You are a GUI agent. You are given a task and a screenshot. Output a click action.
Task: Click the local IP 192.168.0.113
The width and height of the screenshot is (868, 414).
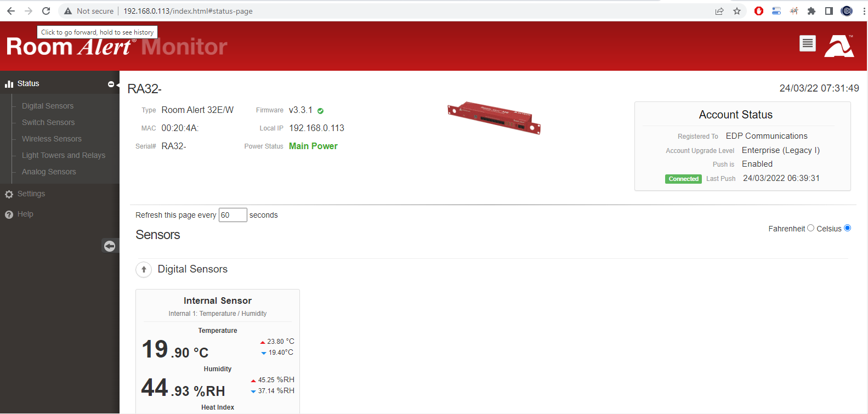tap(316, 128)
